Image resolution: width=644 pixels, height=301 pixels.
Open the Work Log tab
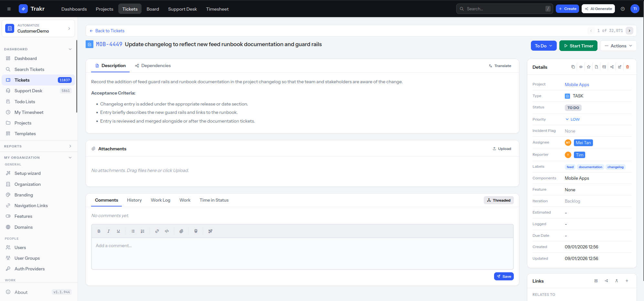pos(161,200)
